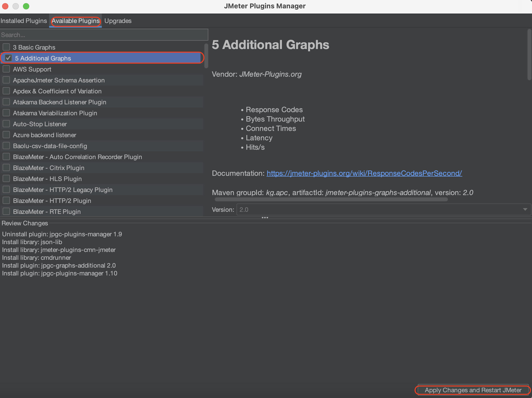Select the Available Plugins tab

tap(75, 21)
